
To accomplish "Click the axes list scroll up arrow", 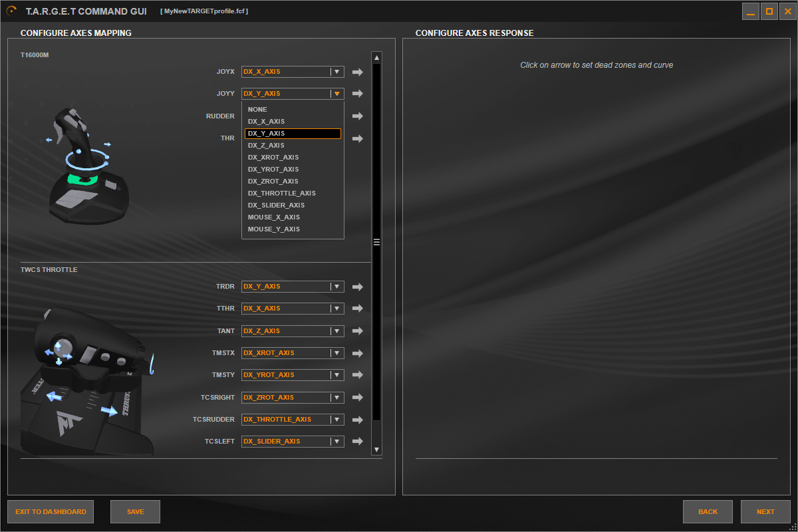I will point(376,57).
